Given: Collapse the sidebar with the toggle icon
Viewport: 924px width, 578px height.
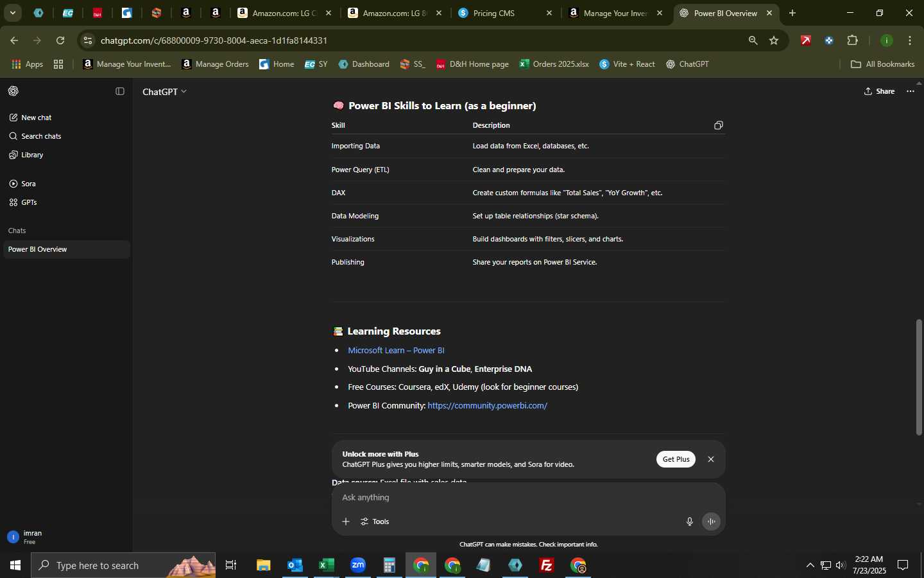Looking at the screenshot, I should point(119,91).
